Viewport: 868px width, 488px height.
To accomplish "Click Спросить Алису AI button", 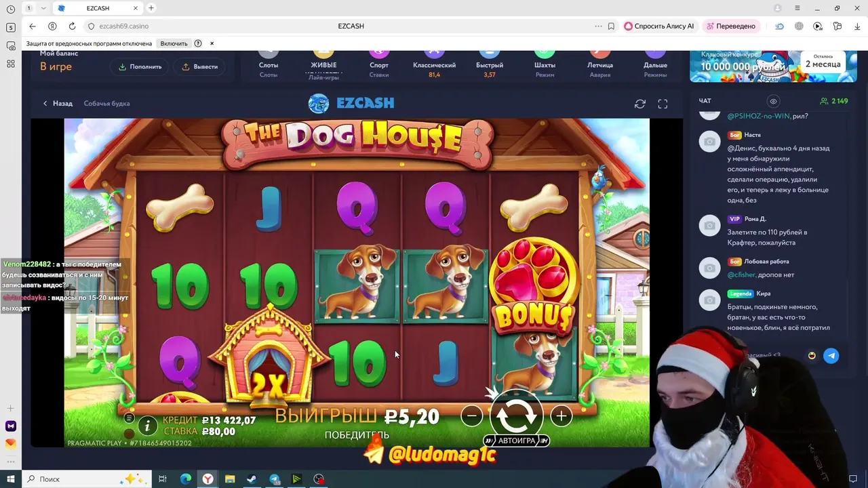I will (659, 26).
